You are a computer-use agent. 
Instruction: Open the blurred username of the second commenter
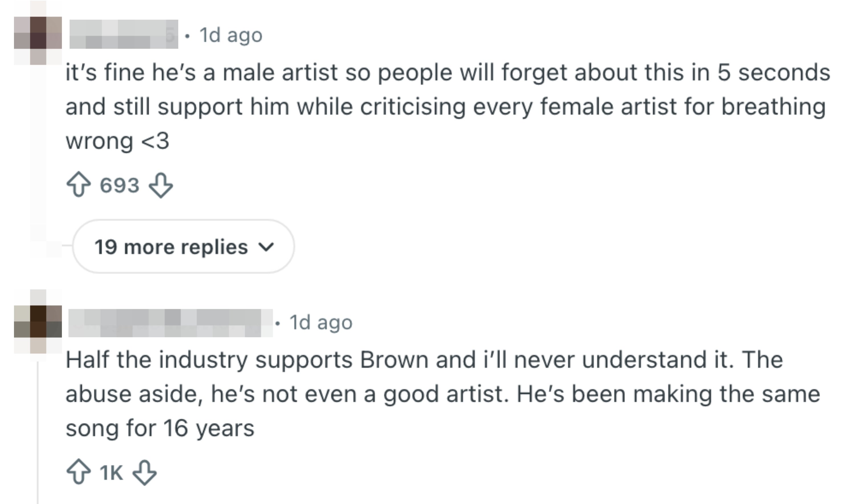[x=170, y=323]
